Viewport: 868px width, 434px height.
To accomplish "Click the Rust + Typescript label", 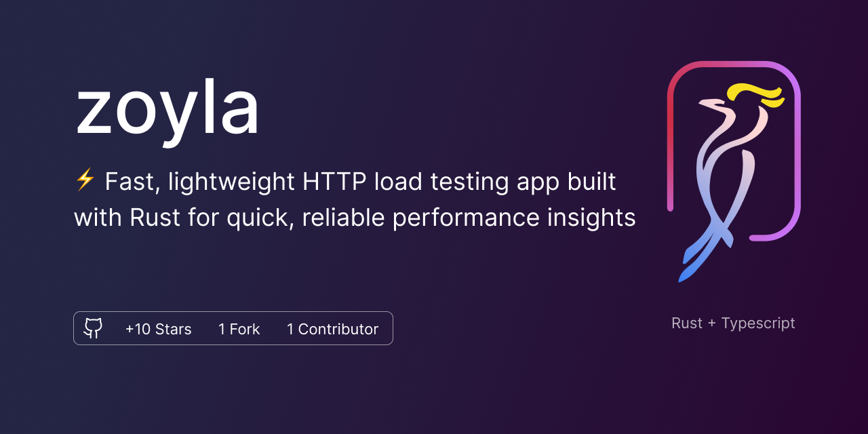I will [x=733, y=323].
